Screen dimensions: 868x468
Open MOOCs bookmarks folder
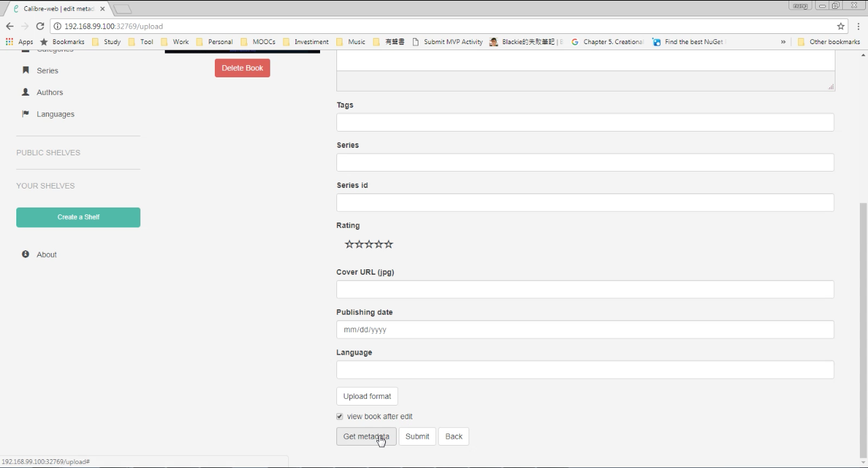point(258,41)
